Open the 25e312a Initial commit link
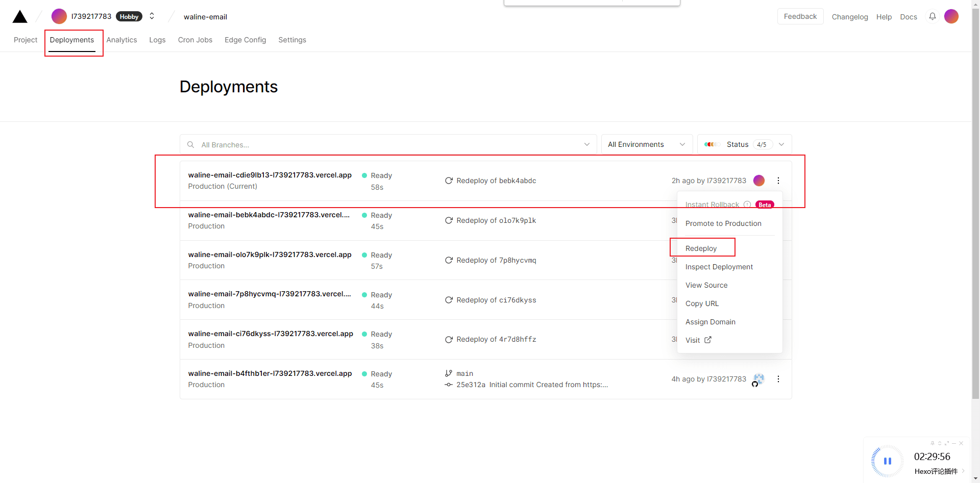980x483 pixels. [x=532, y=385]
